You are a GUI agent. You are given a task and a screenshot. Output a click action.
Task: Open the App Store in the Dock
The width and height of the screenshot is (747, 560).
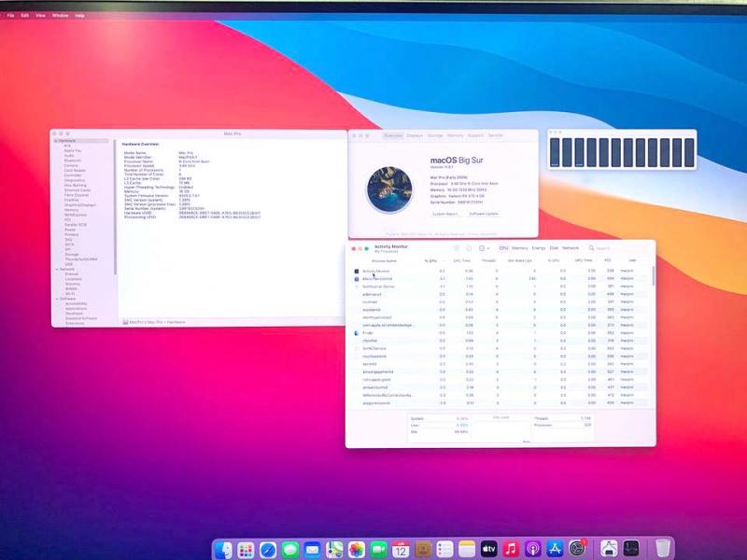[555, 550]
